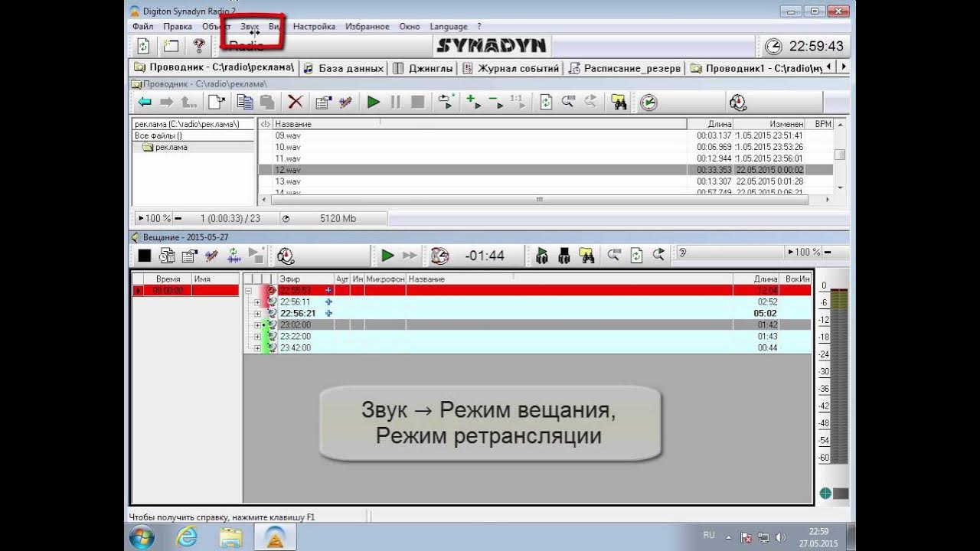
Task: Click the RU language indicator in system tray
Action: 709,536
